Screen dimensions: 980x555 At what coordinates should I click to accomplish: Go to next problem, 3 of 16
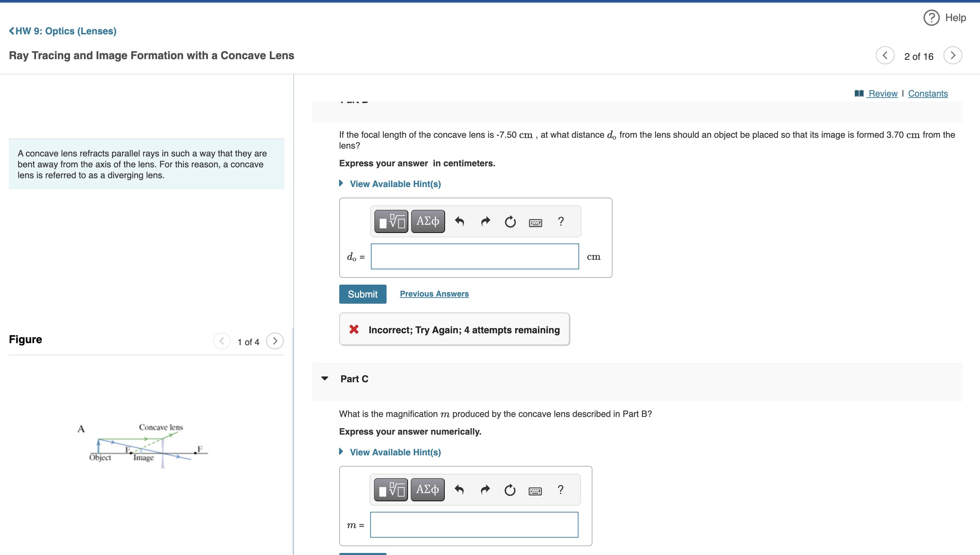[952, 56]
